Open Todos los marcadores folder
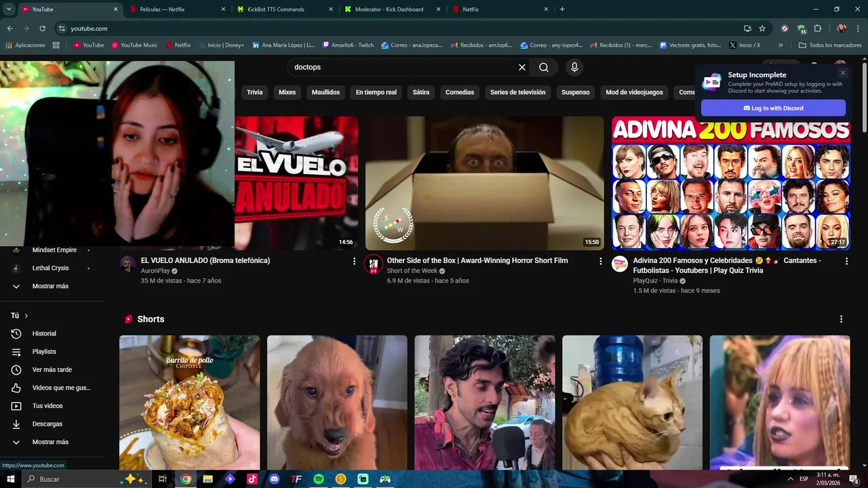868x488 pixels. click(830, 45)
